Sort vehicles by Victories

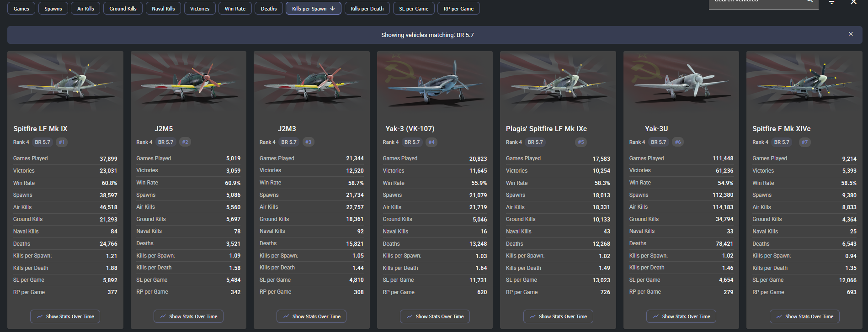[200, 9]
